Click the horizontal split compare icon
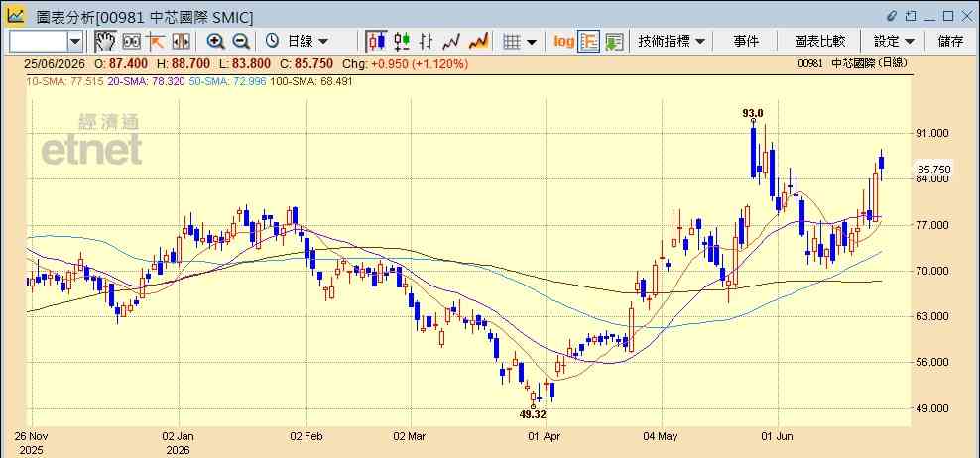This screenshot has width=980, height=458. pos(181,42)
